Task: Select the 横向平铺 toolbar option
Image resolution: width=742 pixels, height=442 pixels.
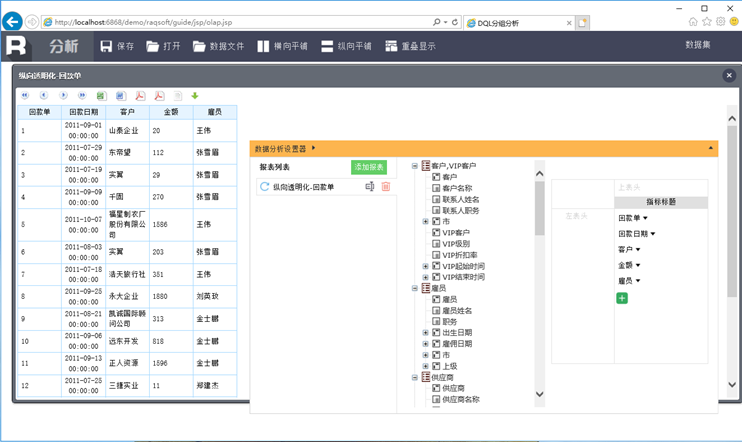Action: [x=283, y=46]
